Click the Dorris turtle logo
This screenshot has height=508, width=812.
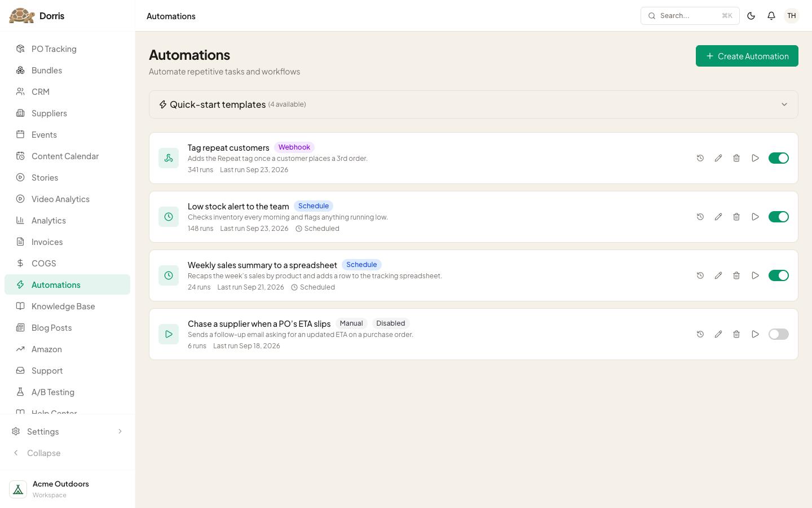pos(22,16)
